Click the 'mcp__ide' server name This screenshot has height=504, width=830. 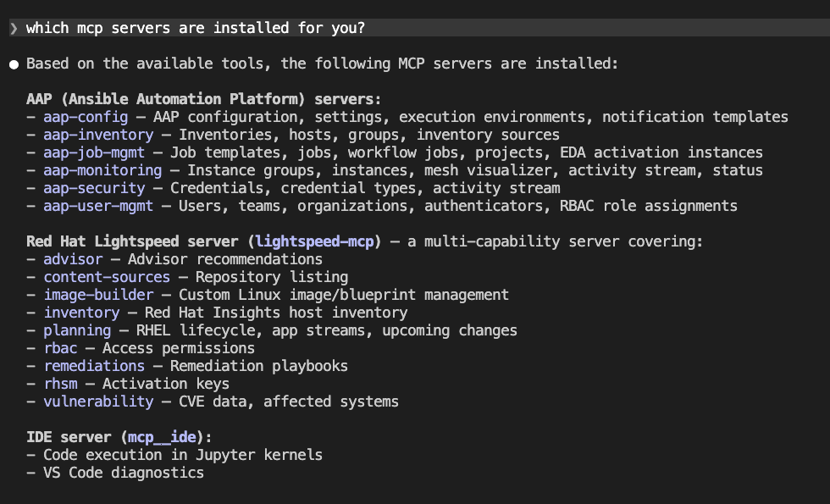(x=162, y=437)
